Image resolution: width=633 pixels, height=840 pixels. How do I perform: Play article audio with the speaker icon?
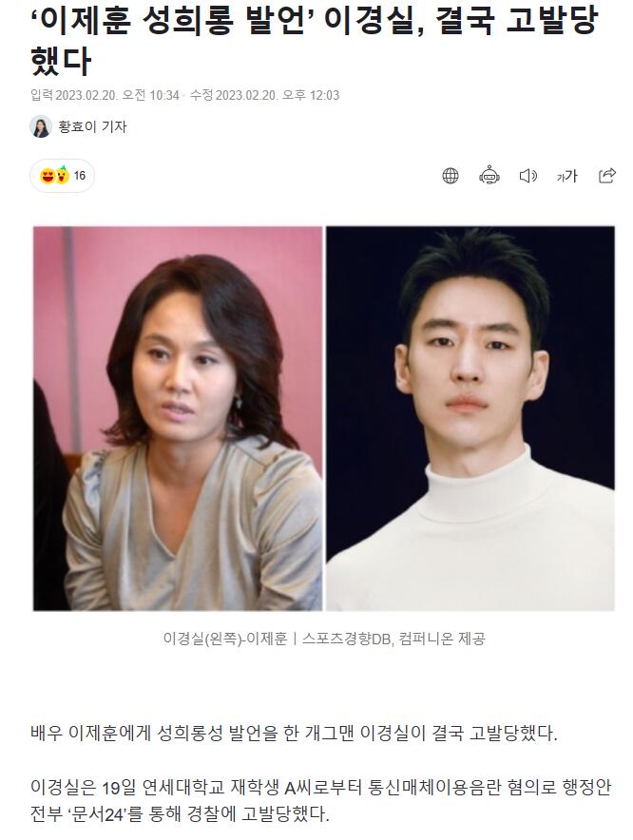tap(527, 176)
